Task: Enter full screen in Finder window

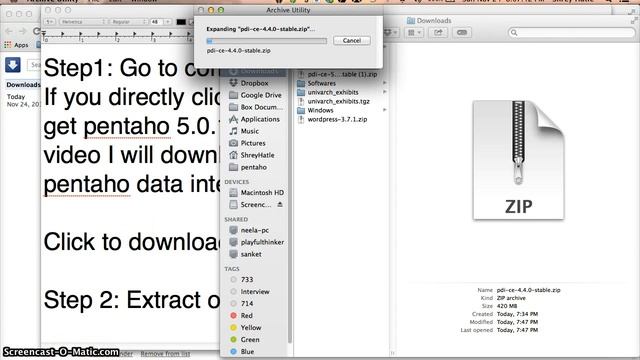Action: (x=634, y=20)
